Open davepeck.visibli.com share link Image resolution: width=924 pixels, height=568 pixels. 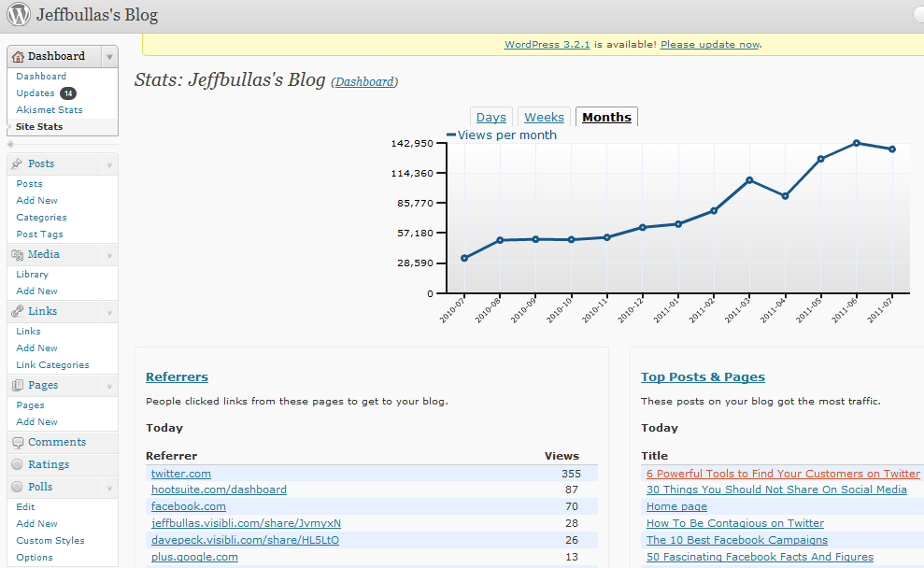tap(245, 540)
